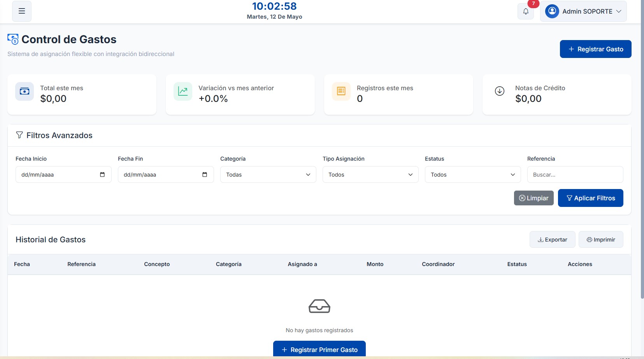The image size is (644, 359).
Task: Click the Variación chart trend icon
Action: tap(183, 91)
